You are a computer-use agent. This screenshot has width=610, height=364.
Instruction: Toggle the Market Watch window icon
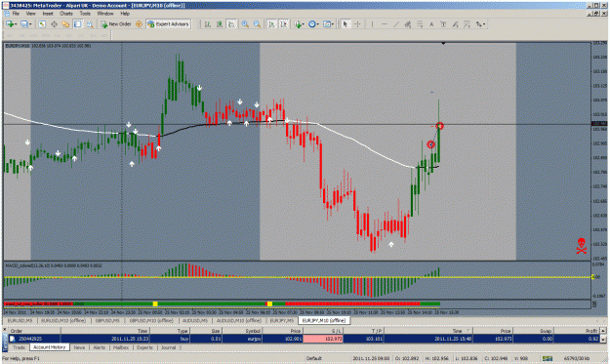click(42, 24)
